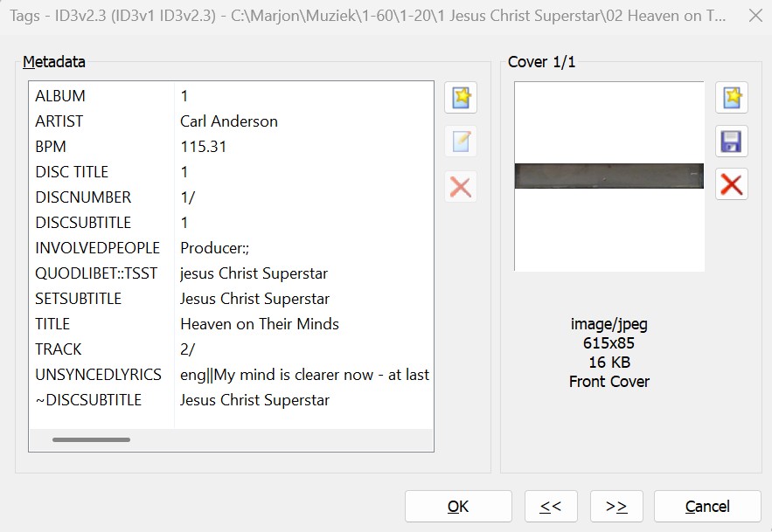The height and width of the screenshot is (532, 772).
Task: Click the add metadata field icon
Action: 461,98
